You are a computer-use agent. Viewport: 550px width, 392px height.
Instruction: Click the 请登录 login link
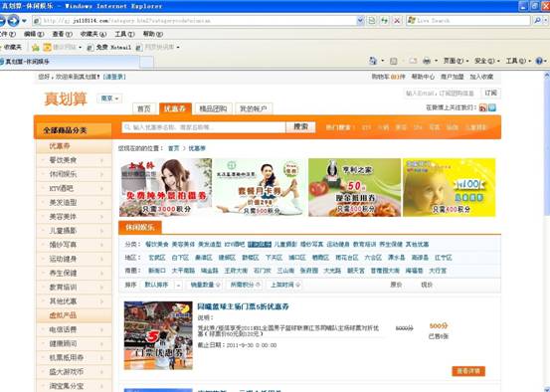pos(114,77)
